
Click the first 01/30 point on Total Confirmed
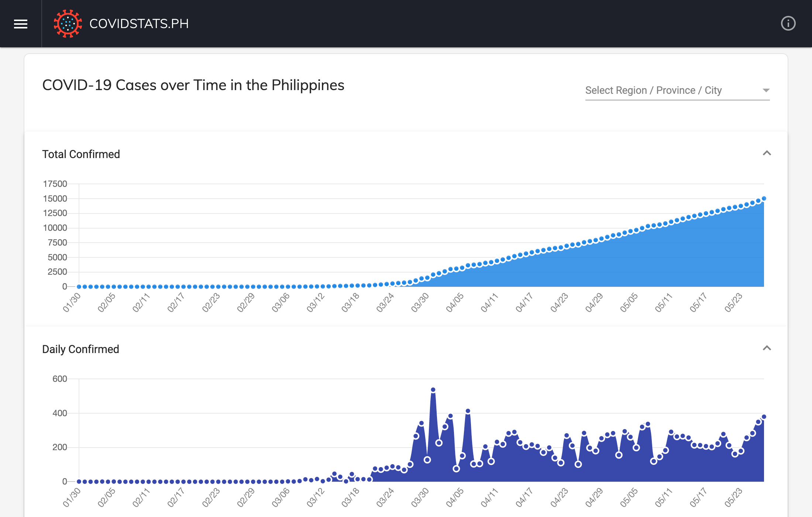coord(79,287)
